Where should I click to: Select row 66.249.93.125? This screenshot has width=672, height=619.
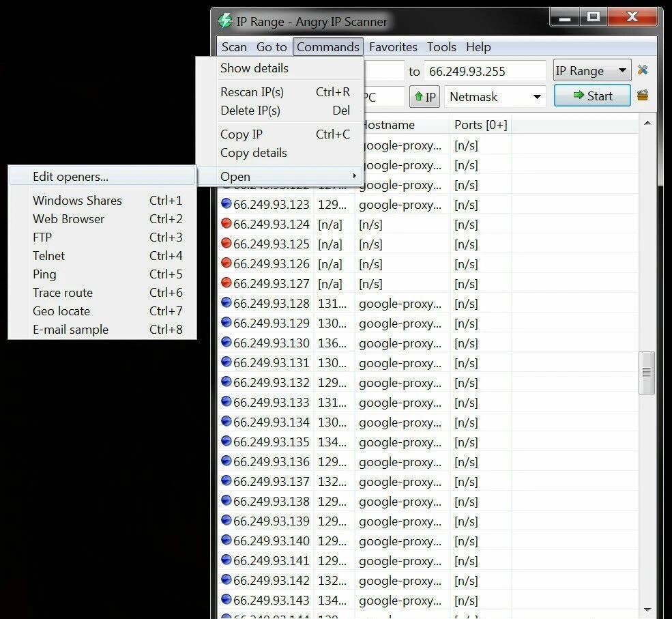(x=428, y=244)
